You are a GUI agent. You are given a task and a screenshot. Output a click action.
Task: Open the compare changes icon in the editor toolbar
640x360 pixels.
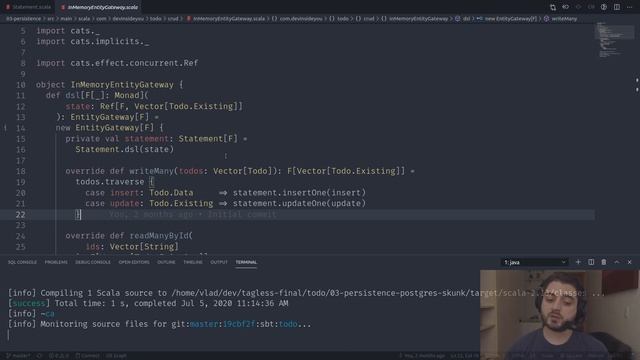(553, 7)
